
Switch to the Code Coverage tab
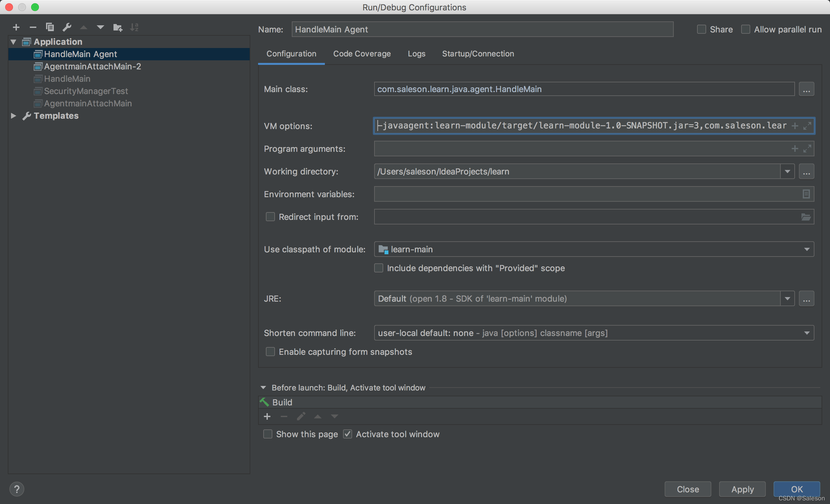pos(362,53)
